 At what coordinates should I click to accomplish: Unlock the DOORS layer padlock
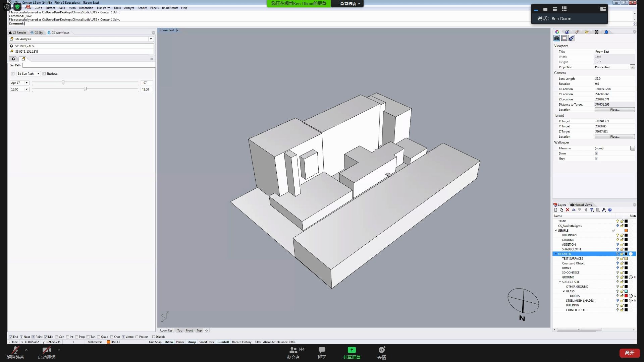tap(621, 296)
